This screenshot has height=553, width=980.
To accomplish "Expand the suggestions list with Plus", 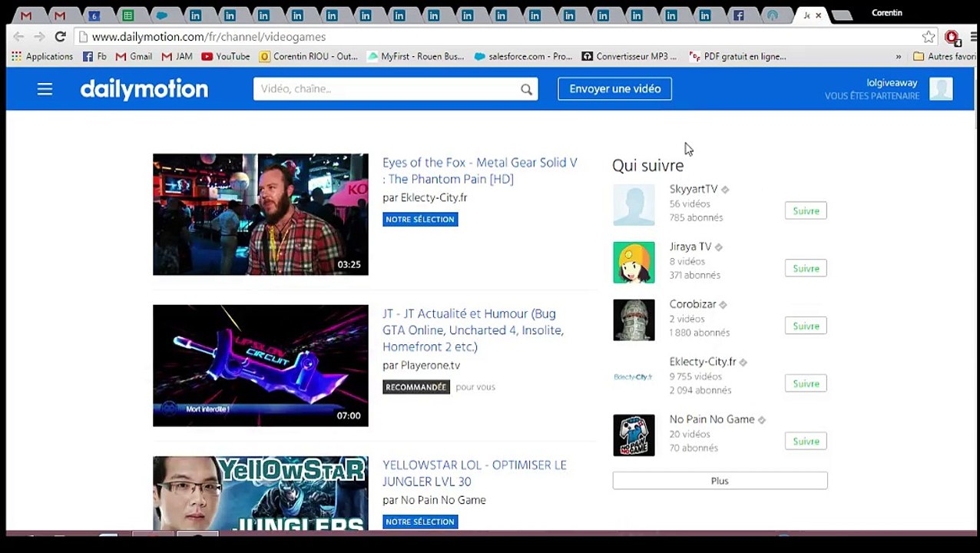I will 720,481.
